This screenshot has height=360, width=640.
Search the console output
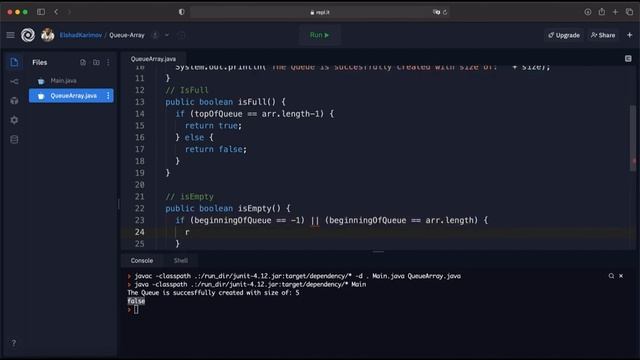tap(611, 276)
